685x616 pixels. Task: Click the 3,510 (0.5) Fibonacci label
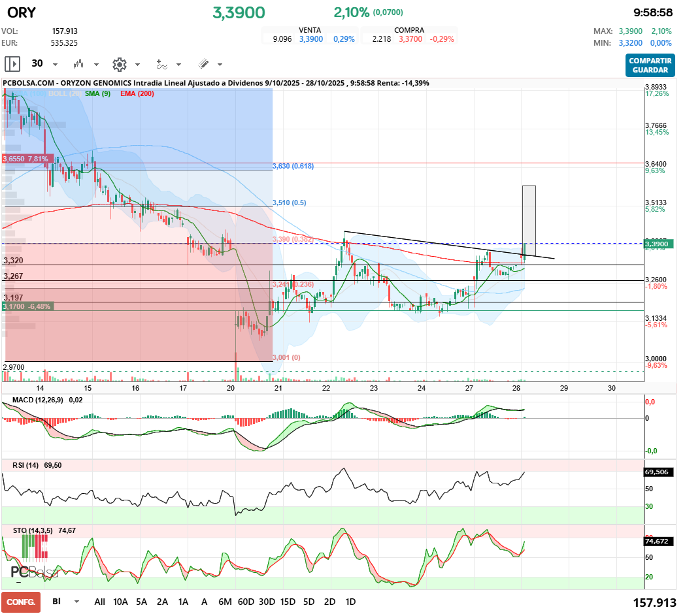pos(289,203)
